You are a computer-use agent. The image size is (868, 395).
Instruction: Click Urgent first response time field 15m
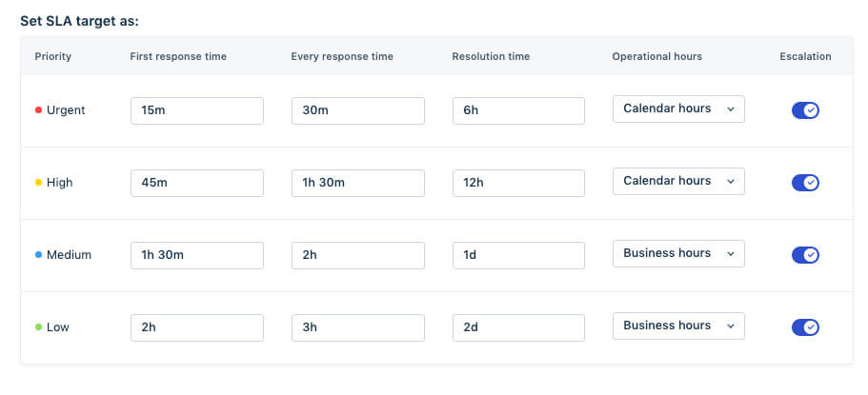[197, 110]
